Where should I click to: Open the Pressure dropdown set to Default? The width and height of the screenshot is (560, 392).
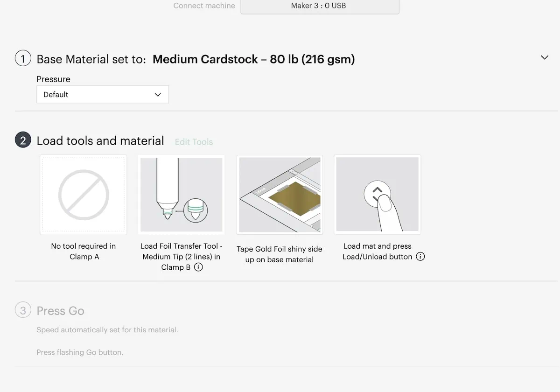tap(103, 94)
